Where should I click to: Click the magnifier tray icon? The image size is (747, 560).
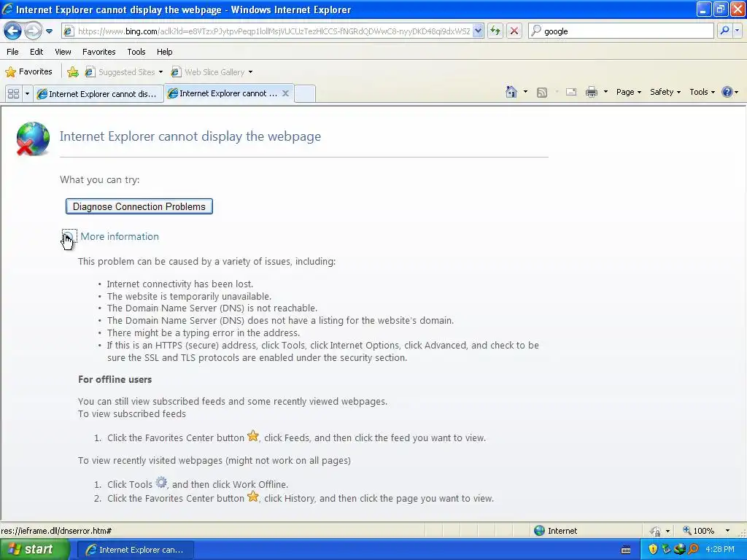[694, 550]
